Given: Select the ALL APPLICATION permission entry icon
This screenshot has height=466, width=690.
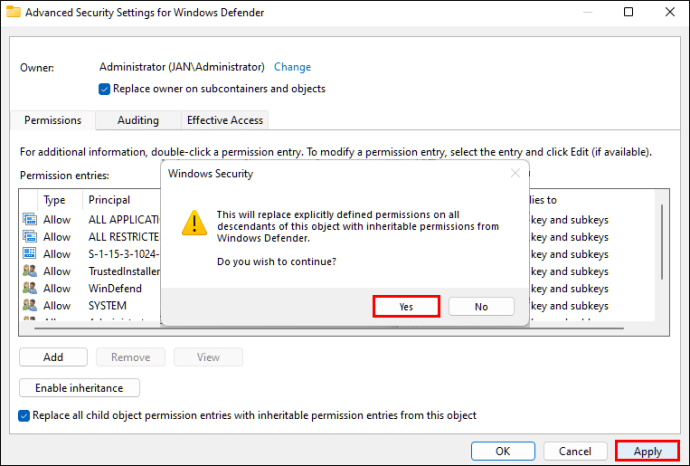Looking at the screenshot, I should pos(29,220).
